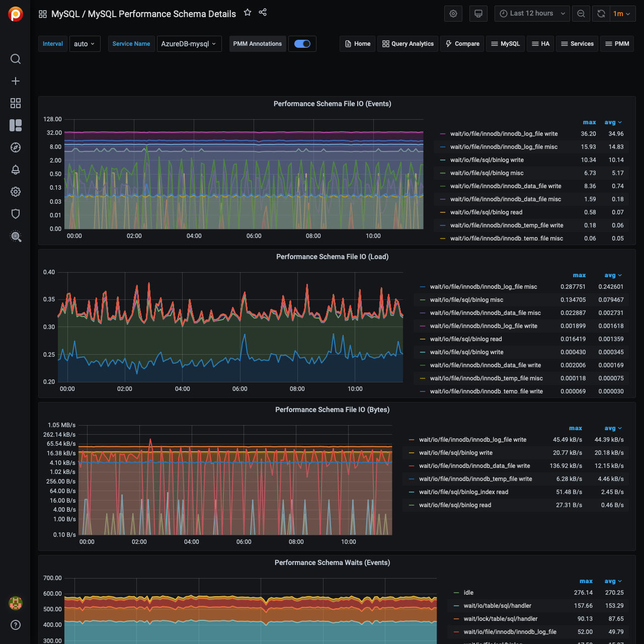Go to the Home dashboard link
The image size is (644, 644).
pyautogui.click(x=358, y=44)
